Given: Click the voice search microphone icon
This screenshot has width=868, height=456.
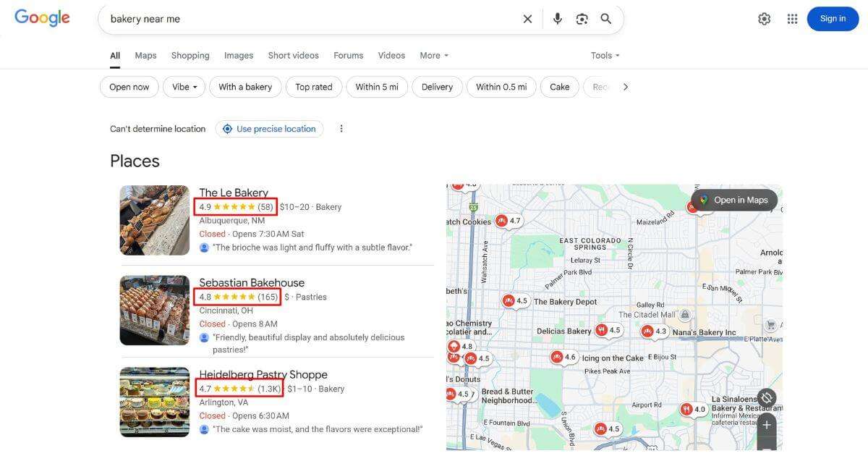Looking at the screenshot, I should 557,18.
